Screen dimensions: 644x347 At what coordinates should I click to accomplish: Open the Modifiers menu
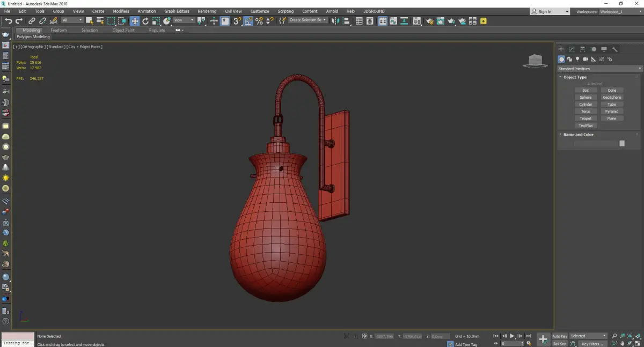pos(121,11)
